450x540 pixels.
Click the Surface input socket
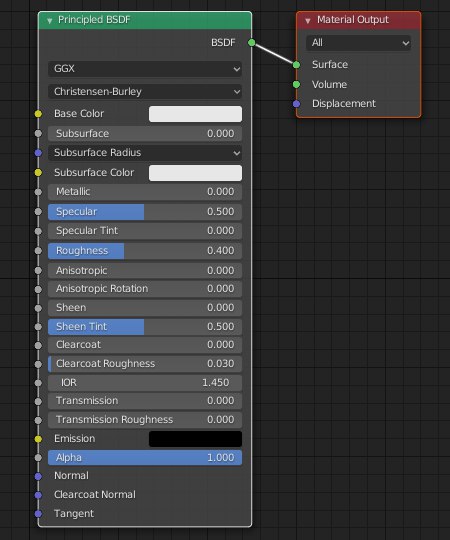point(296,65)
